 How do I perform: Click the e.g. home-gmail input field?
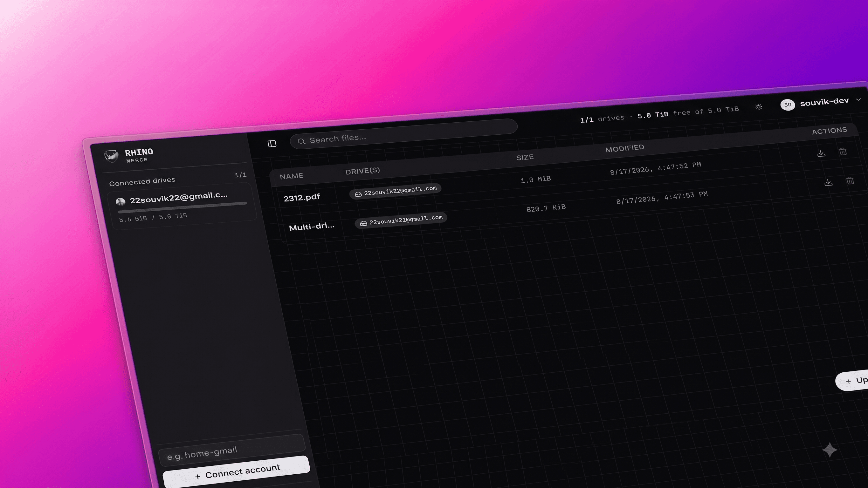(x=232, y=450)
